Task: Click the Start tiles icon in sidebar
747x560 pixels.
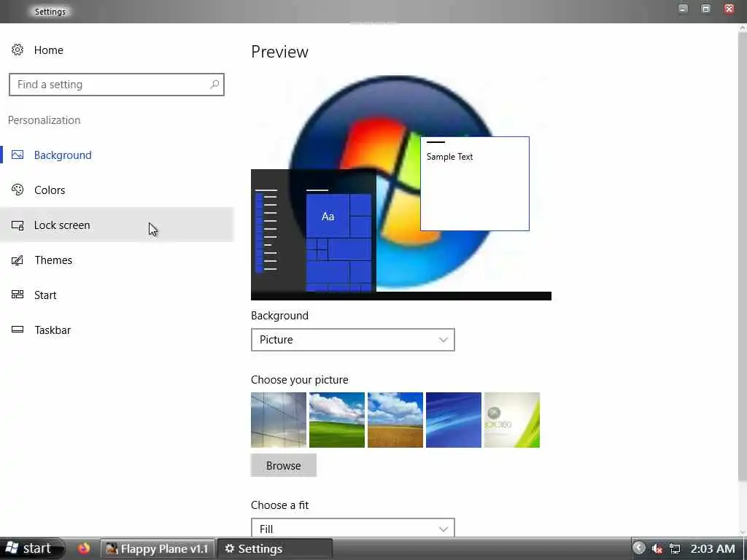Action: pyautogui.click(x=18, y=295)
